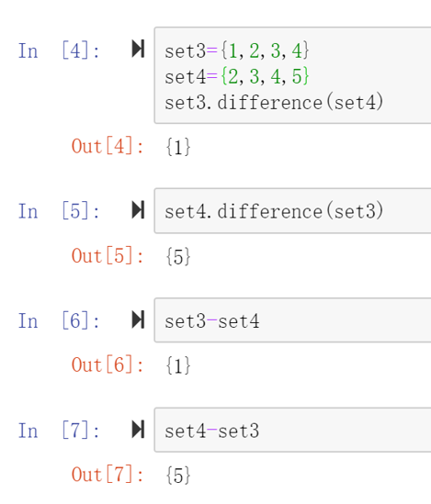The image size is (431, 504).
Task: Click inside the set4-set3 code cell
Action: click(292, 430)
